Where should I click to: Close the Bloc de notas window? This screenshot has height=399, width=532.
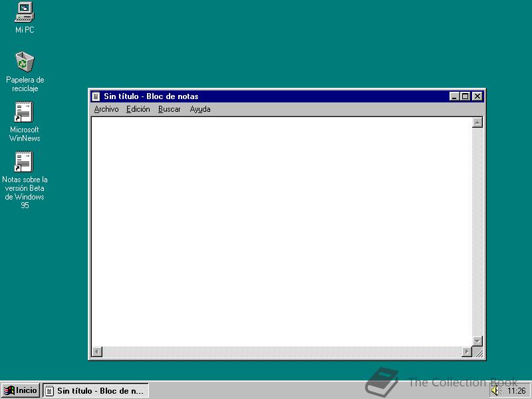click(477, 96)
